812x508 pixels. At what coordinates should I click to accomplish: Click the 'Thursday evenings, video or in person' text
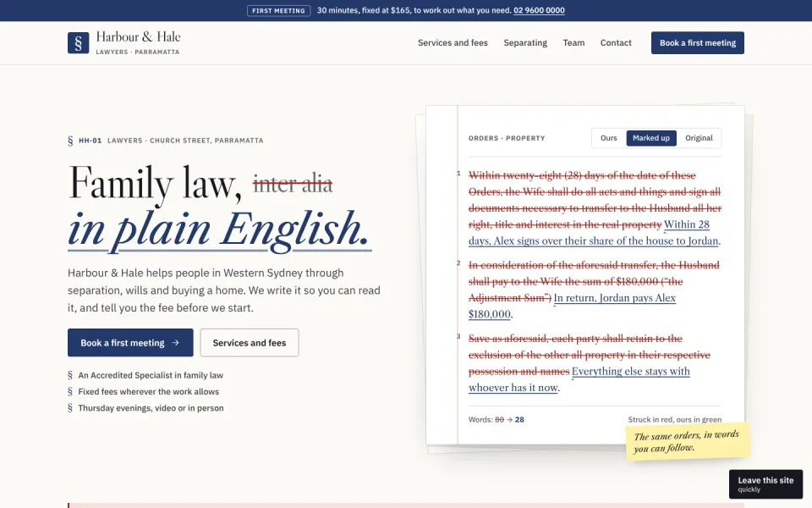(151, 408)
